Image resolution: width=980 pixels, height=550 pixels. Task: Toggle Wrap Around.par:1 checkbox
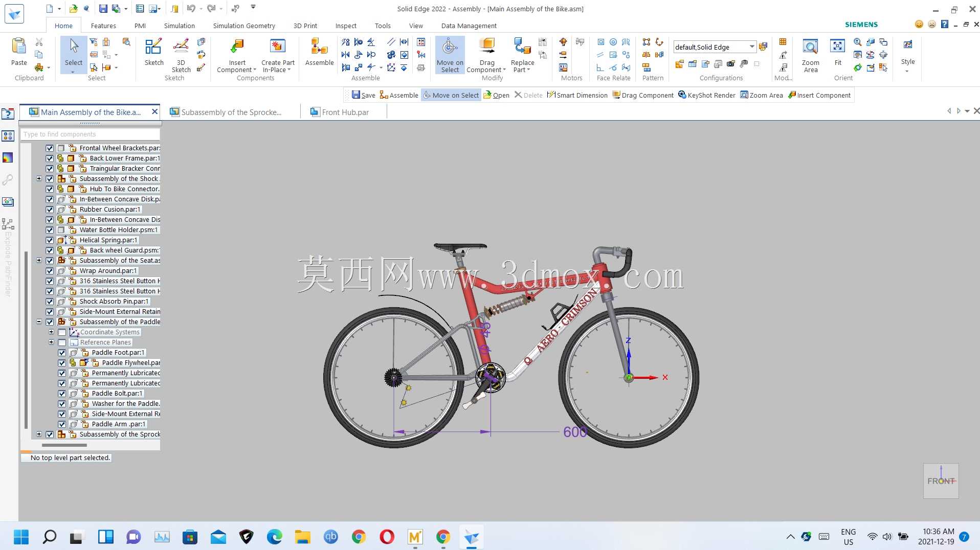click(50, 271)
